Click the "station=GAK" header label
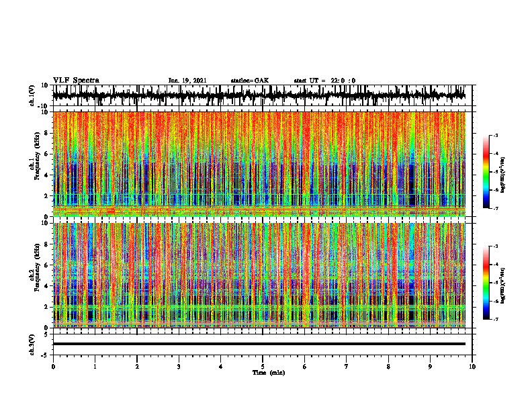532x411 pixels. click(x=250, y=81)
